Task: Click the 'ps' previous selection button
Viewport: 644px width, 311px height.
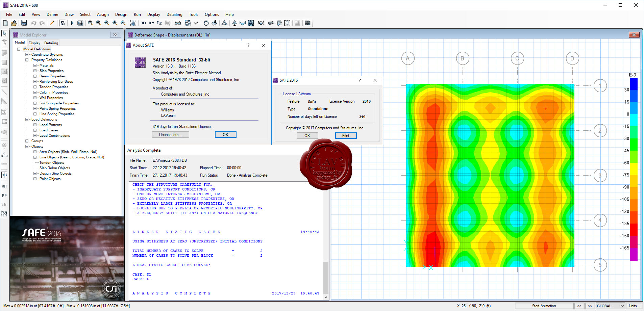Action: tap(4, 195)
